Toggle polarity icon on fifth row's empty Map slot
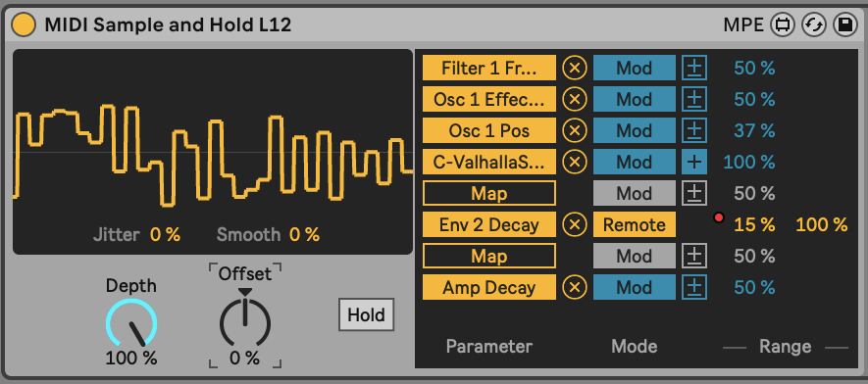Image resolution: width=868 pixels, height=384 pixels. point(694,193)
